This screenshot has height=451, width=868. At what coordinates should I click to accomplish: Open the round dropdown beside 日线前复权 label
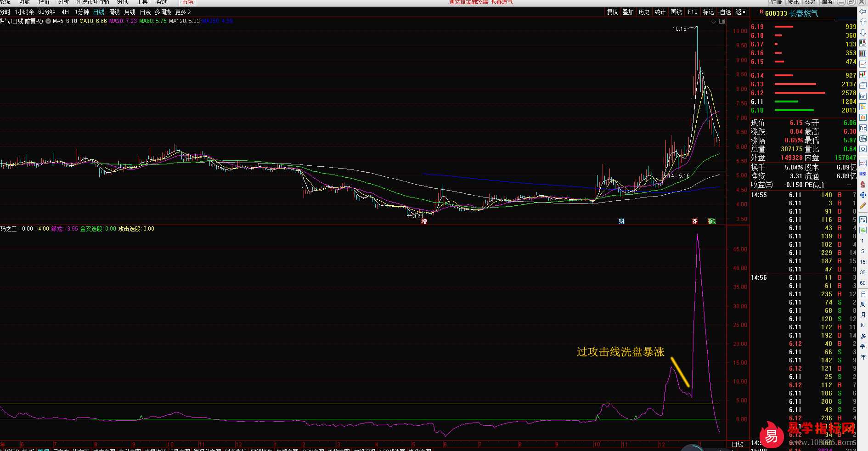pos(48,21)
